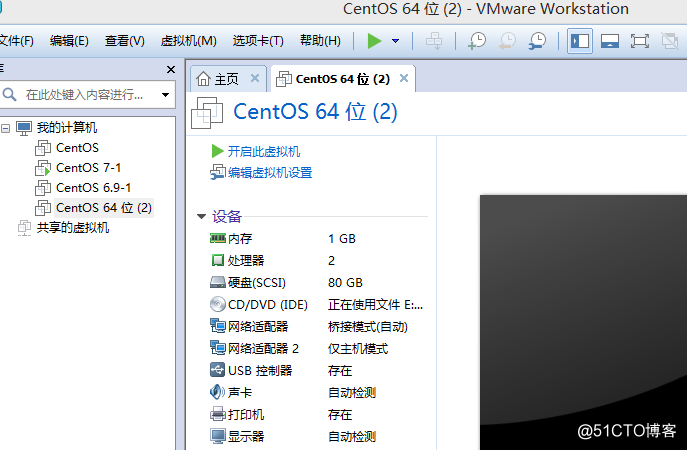The image size is (687, 450).
Task: Take a snapshot using the clock-plus icon
Action: (477, 41)
